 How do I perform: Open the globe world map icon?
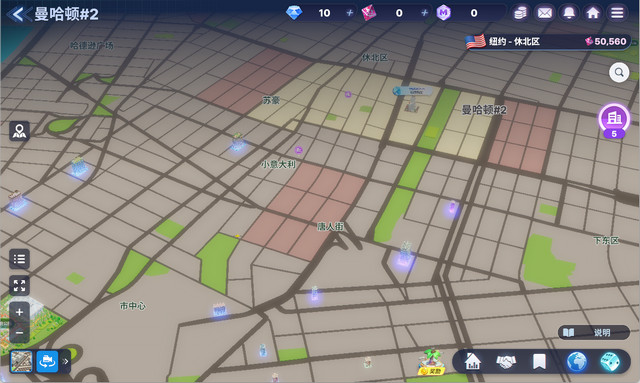coord(577,361)
